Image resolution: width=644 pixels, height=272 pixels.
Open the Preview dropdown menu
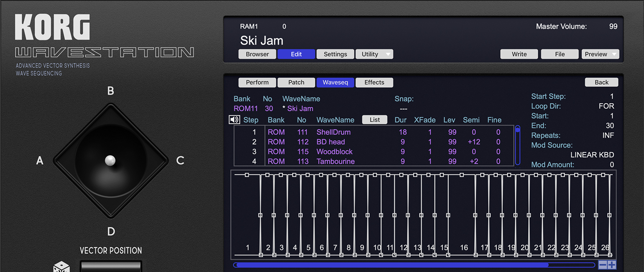[x=601, y=54]
